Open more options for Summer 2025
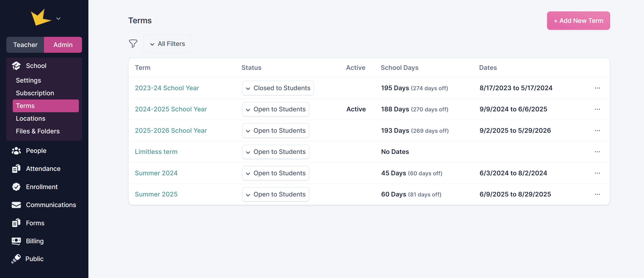Image resolution: width=644 pixels, height=278 pixels. point(597,194)
